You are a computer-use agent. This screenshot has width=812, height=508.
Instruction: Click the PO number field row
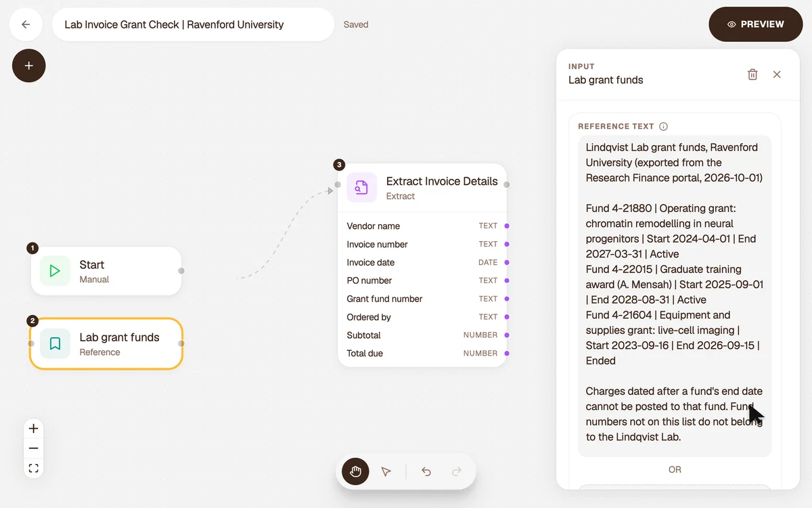(x=422, y=281)
